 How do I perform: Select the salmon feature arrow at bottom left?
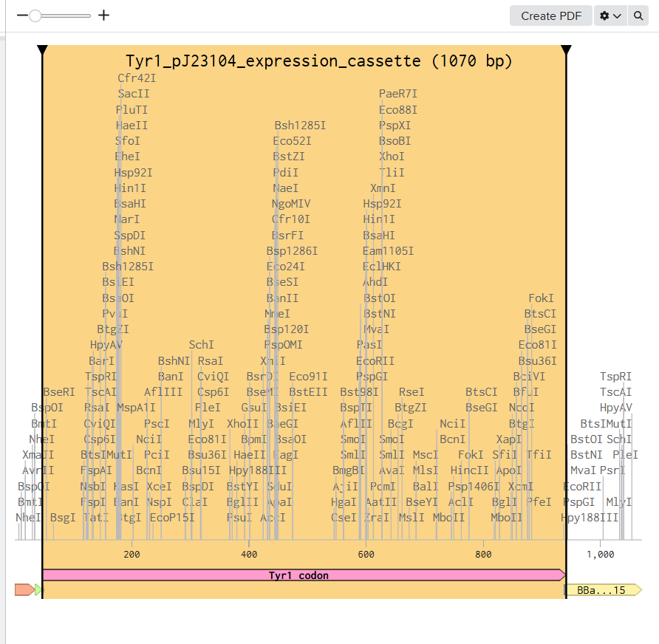[x=24, y=590]
